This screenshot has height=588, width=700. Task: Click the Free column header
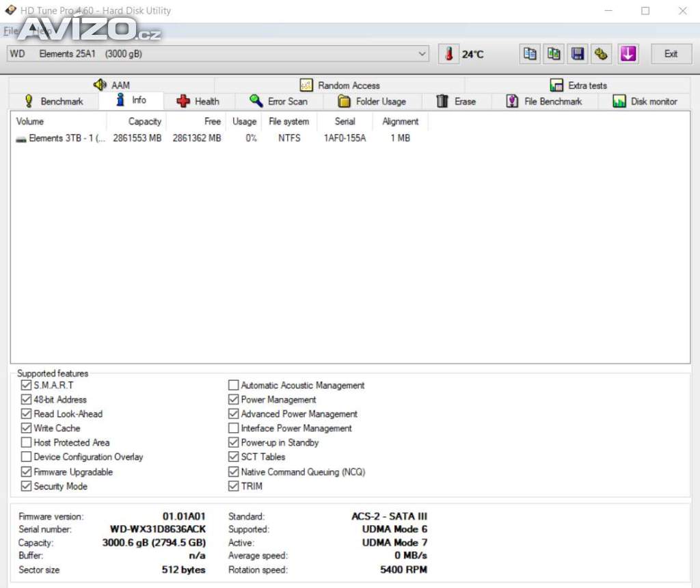196,122
